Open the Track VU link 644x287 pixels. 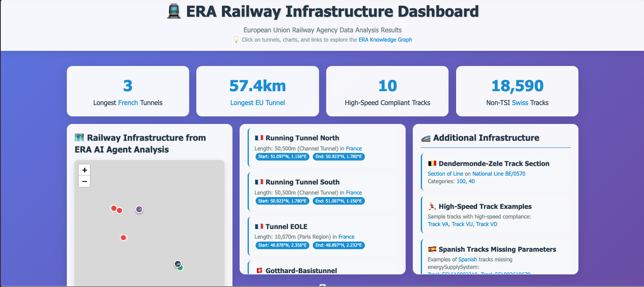pos(462,224)
